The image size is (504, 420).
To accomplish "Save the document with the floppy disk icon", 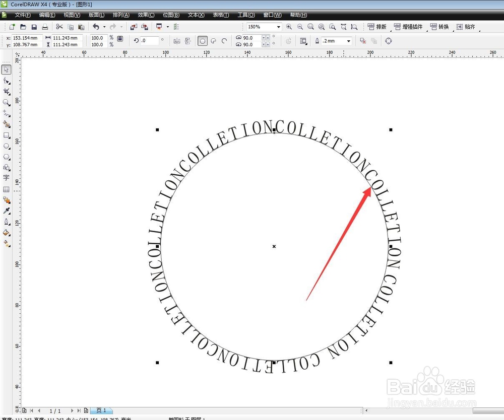I will [x=34, y=27].
